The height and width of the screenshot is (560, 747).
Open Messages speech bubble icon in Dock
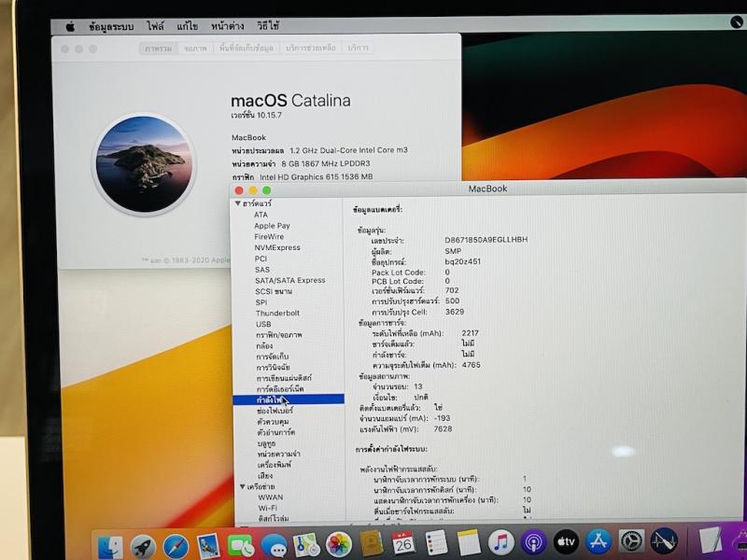274,546
